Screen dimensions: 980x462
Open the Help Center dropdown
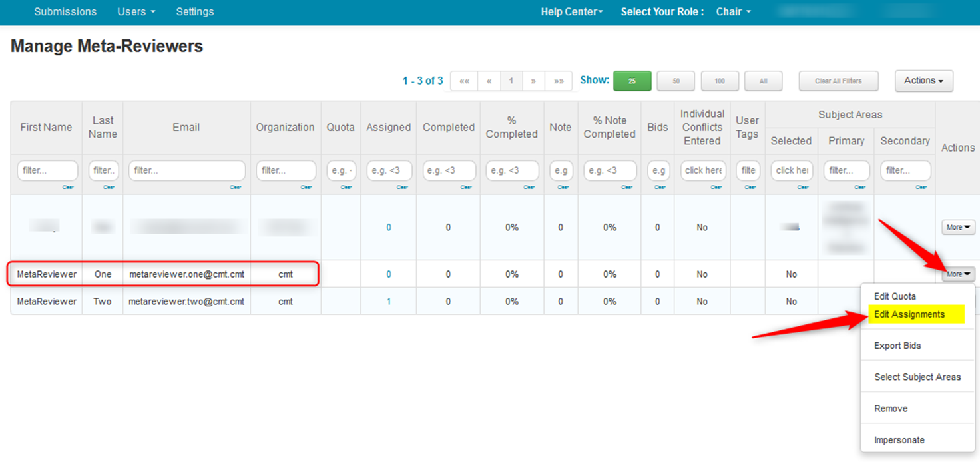click(x=572, y=12)
